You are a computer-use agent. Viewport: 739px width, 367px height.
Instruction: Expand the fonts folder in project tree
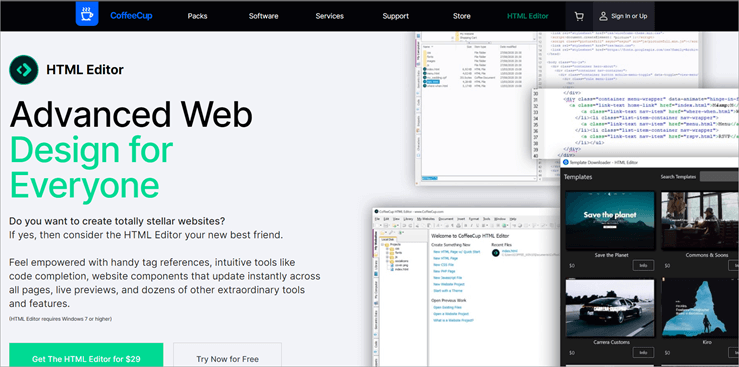pos(387,253)
